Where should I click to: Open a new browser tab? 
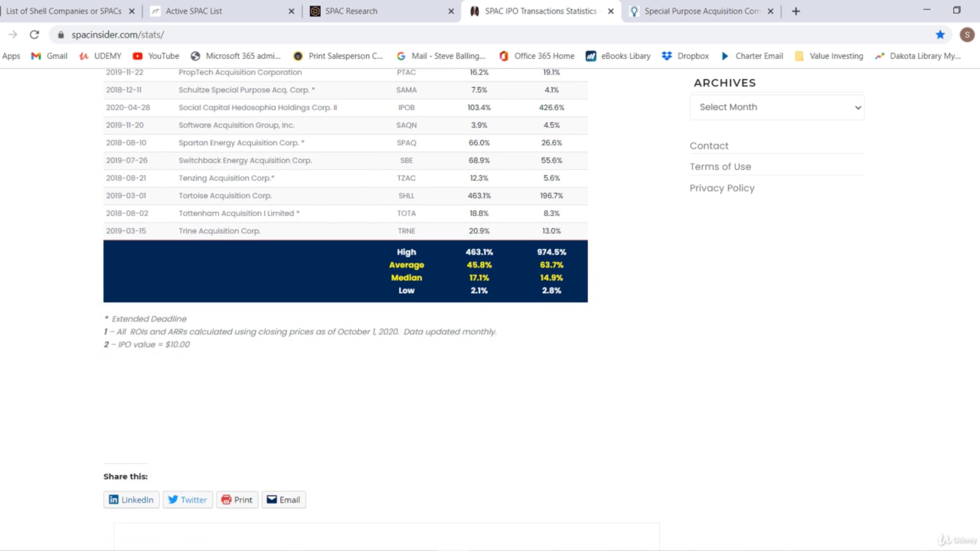tap(796, 11)
